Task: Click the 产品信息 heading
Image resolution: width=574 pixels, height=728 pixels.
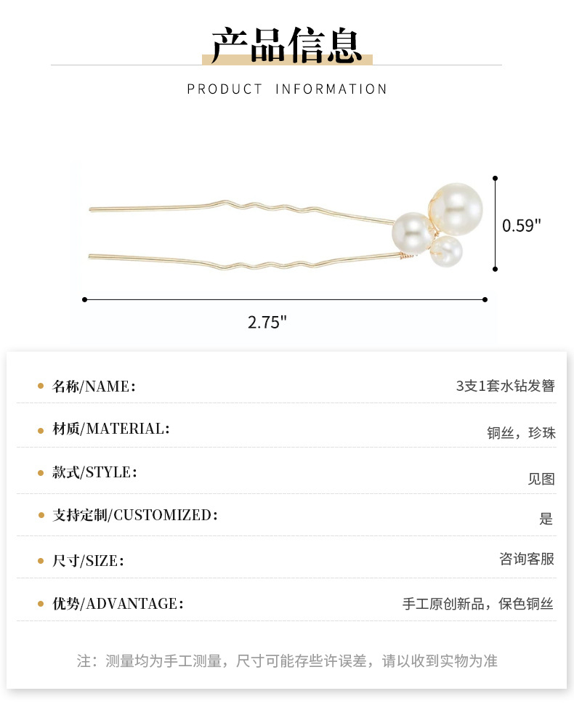Action: pyautogui.click(x=286, y=45)
